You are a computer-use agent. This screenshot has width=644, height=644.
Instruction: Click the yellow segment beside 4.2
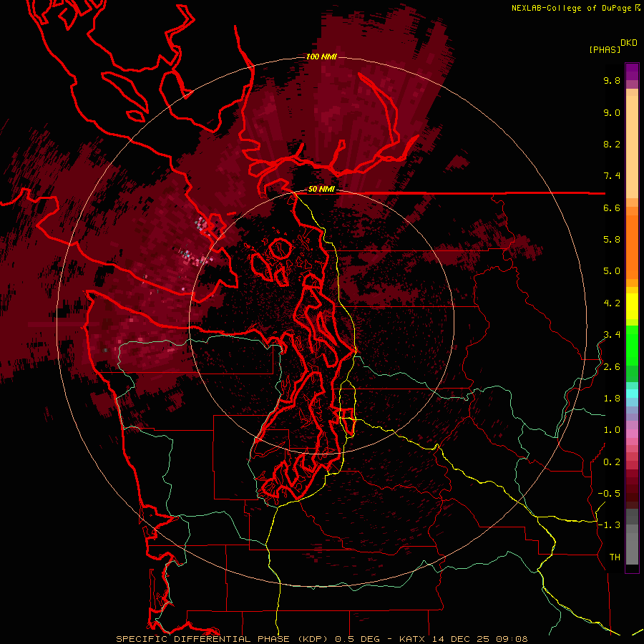pyautogui.click(x=632, y=306)
